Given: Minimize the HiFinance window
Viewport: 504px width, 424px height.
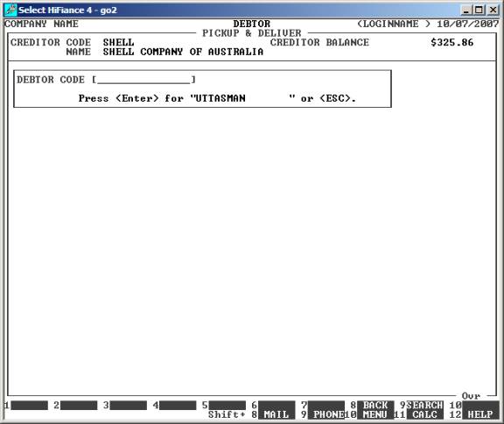Looking at the screenshot, I should pyautogui.click(x=466, y=10).
